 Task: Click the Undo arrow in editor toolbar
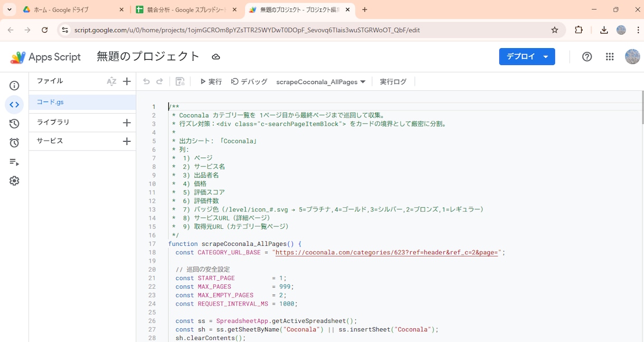pyautogui.click(x=146, y=81)
